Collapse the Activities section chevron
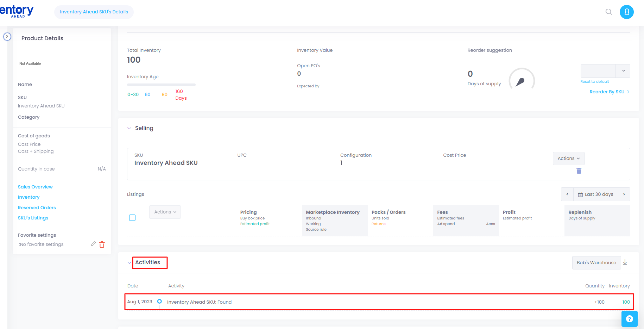This screenshot has height=329, width=644. click(x=129, y=263)
